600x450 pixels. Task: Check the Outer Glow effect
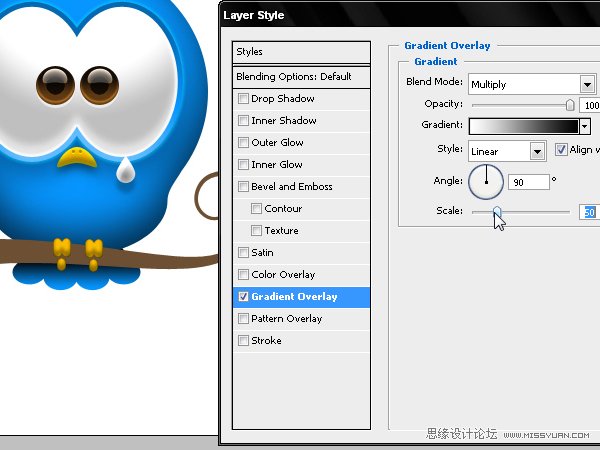243,142
